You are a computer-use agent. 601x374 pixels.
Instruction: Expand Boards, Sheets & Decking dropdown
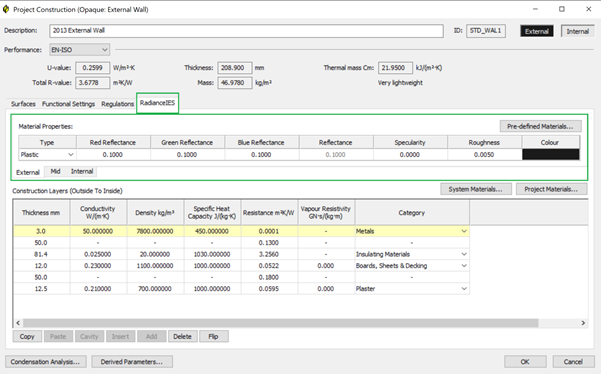coord(464,266)
